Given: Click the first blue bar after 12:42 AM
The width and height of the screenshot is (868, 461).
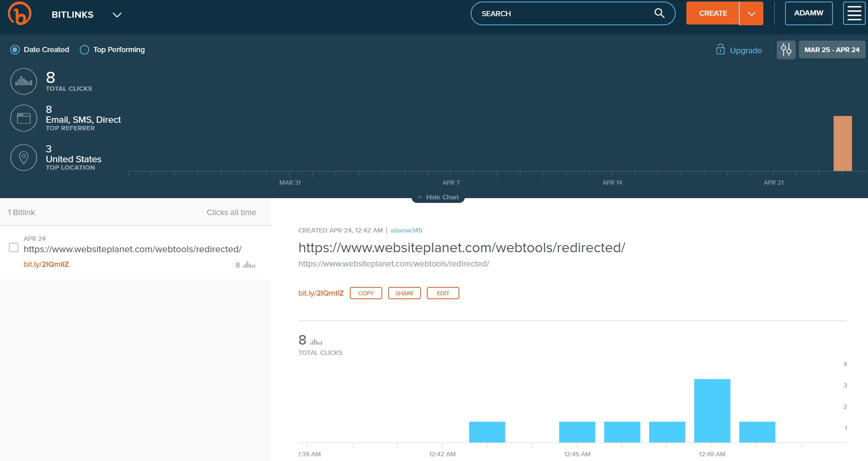Looking at the screenshot, I should point(487,432).
